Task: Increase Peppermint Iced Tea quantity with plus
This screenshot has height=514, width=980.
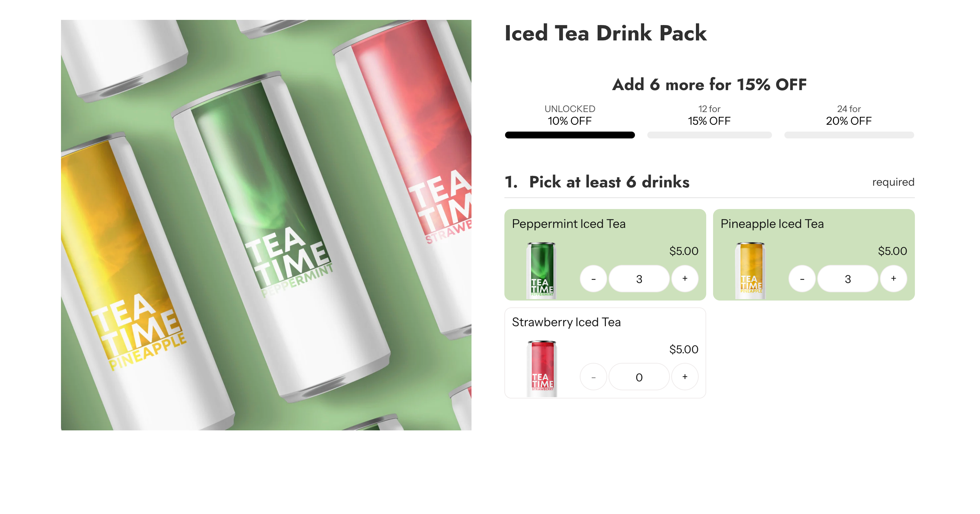Action: [x=684, y=279]
